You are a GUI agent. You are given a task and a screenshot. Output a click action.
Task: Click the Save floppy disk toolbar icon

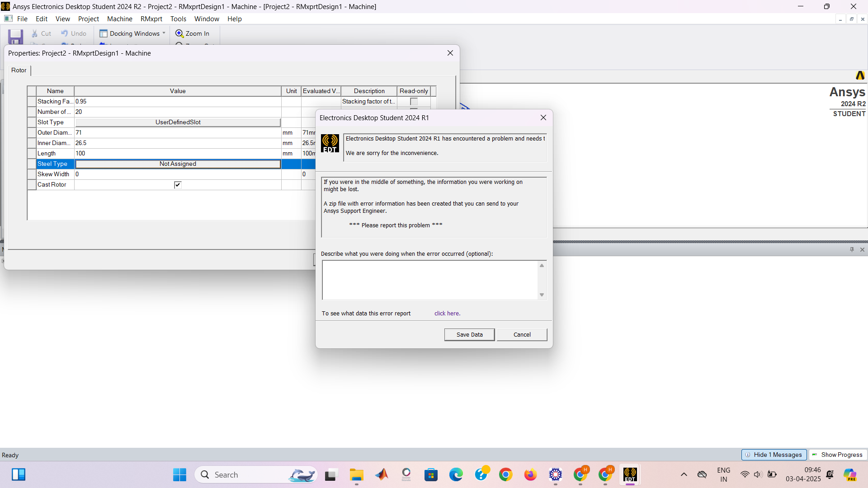click(x=16, y=37)
